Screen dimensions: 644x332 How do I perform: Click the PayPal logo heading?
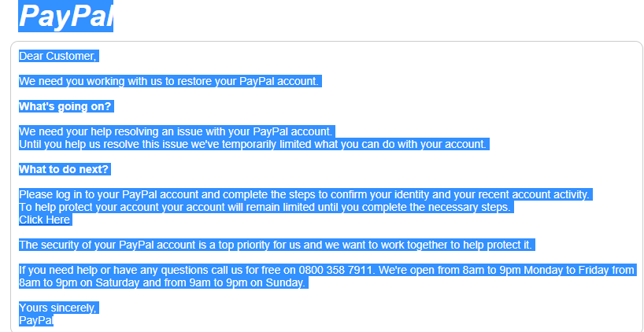point(65,16)
